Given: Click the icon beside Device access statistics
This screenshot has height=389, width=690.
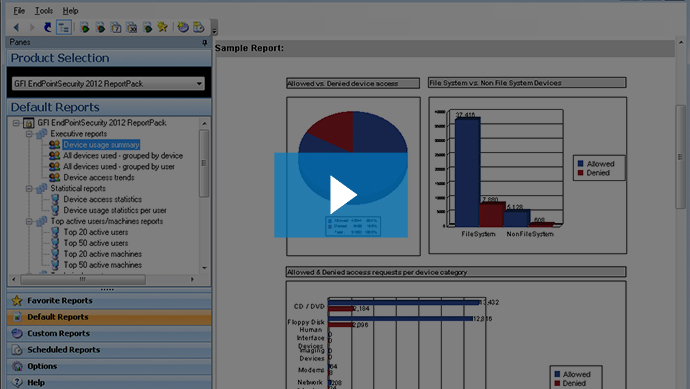Looking at the screenshot, I should [x=55, y=199].
